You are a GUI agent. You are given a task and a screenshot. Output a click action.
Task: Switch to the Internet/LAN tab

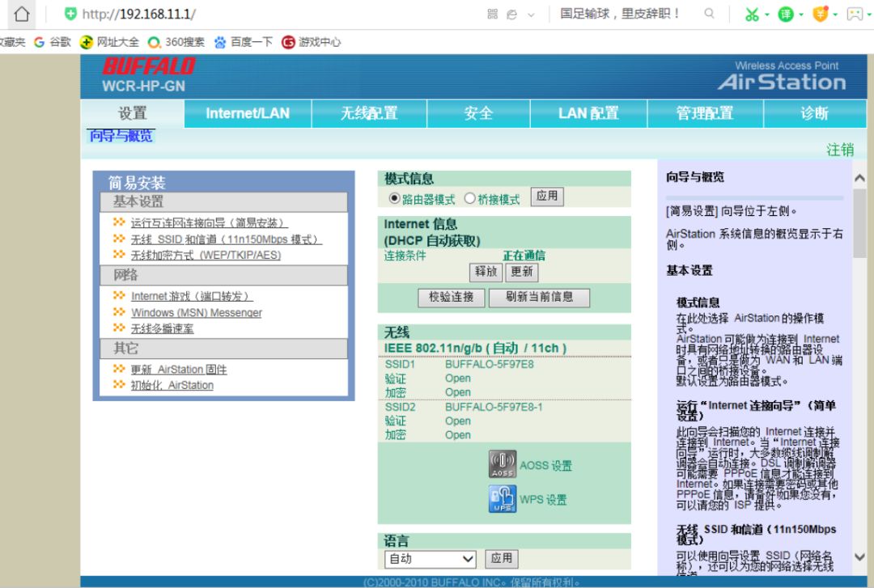(x=247, y=113)
